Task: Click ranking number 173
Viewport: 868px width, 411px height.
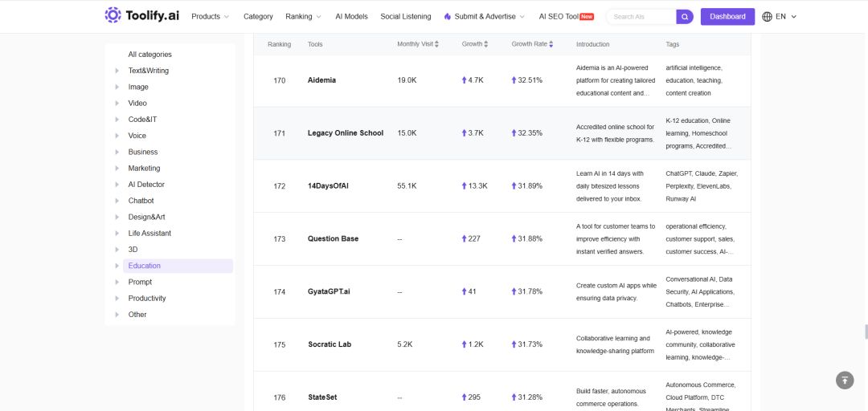Action: 280,239
